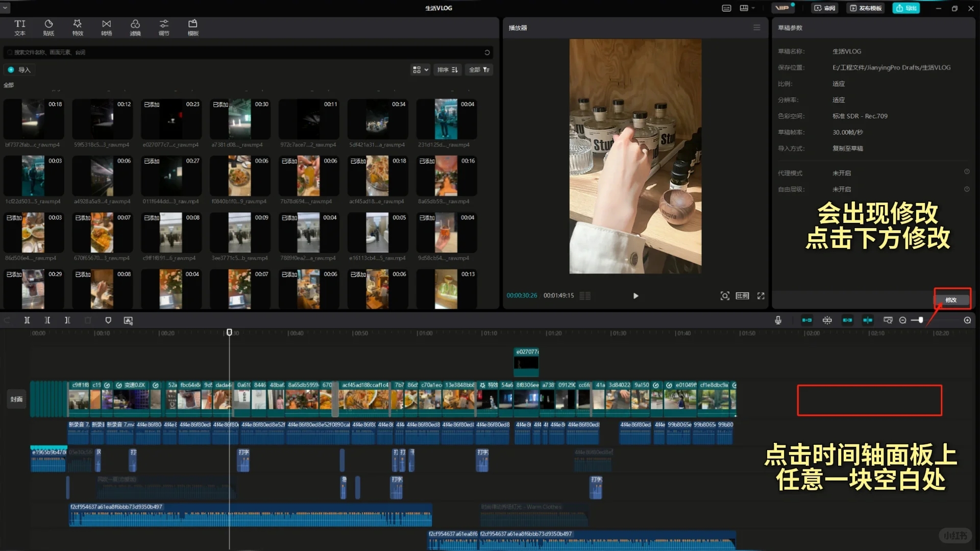Screen dimensions: 980x551
Task: Click the 代理模式 info icon
Action: click(967, 172)
